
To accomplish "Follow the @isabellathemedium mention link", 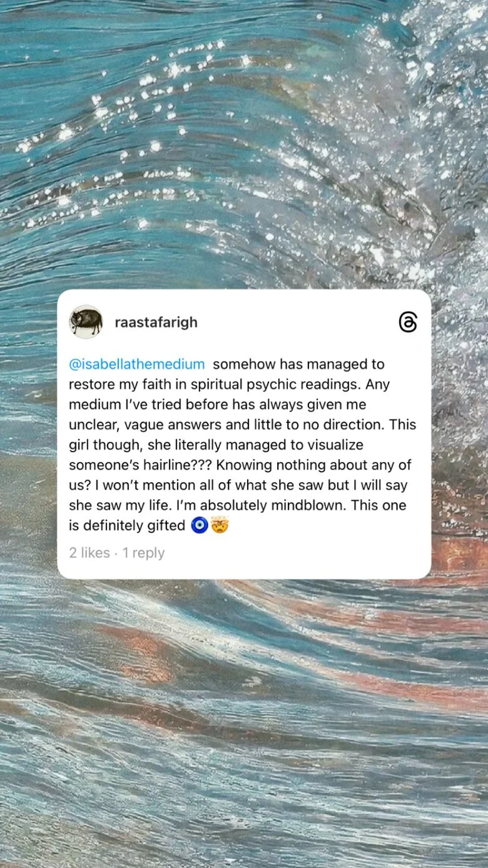I will coord(137,364).
